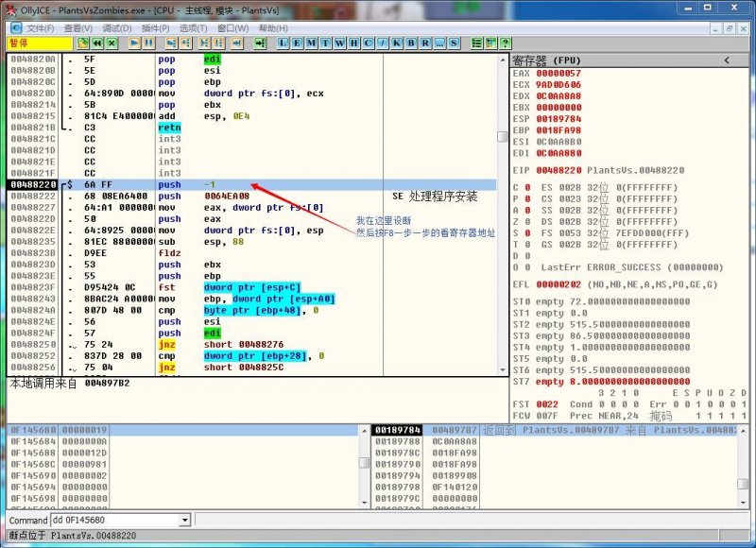Select the retn instruction at 0048821B

pyautogui.click(x=169, y=128)
